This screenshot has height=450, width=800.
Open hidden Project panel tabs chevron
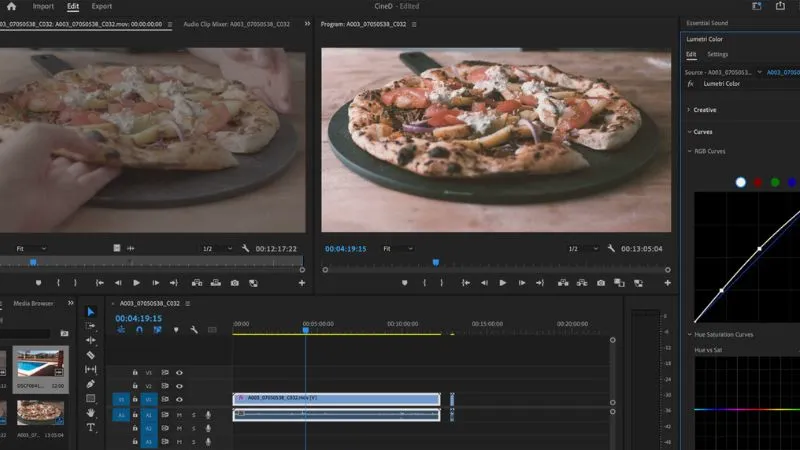70,303
